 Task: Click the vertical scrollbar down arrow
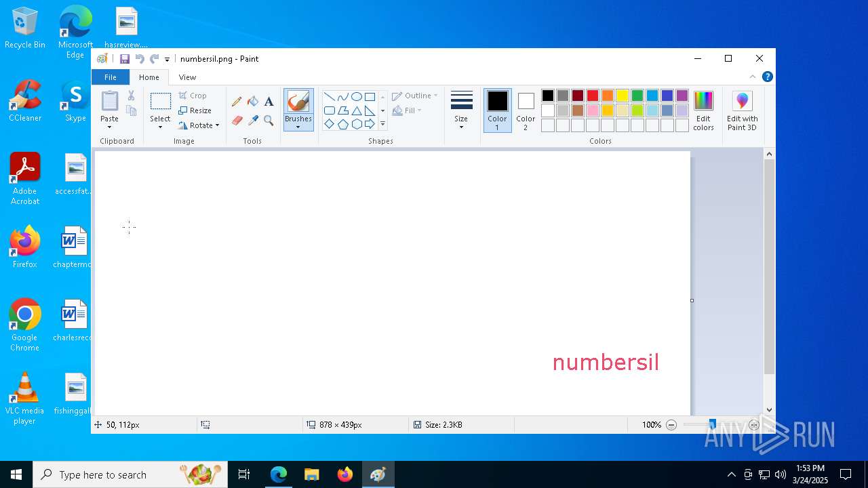tap(769, 409)
